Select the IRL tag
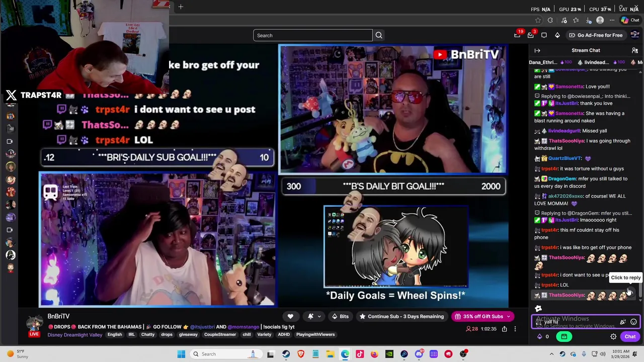 pos(131,335)
